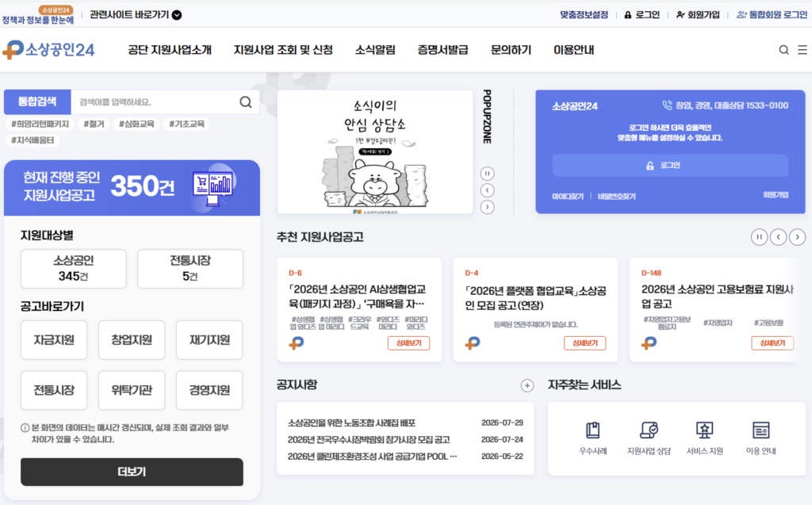
Task: Click the 소상공인24 logo
Action: pyautogui.click(x=48, y=50)
